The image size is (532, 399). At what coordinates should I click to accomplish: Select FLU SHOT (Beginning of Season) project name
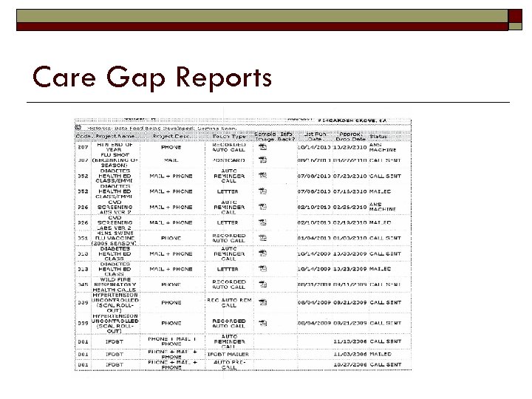(115, 160)
